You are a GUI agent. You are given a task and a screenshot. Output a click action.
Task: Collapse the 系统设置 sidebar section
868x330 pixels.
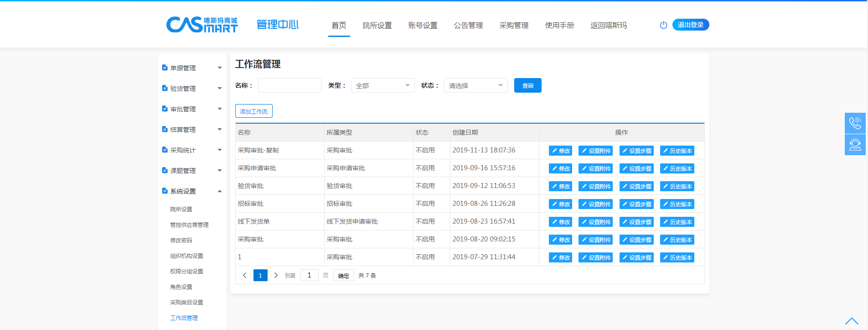192,191
